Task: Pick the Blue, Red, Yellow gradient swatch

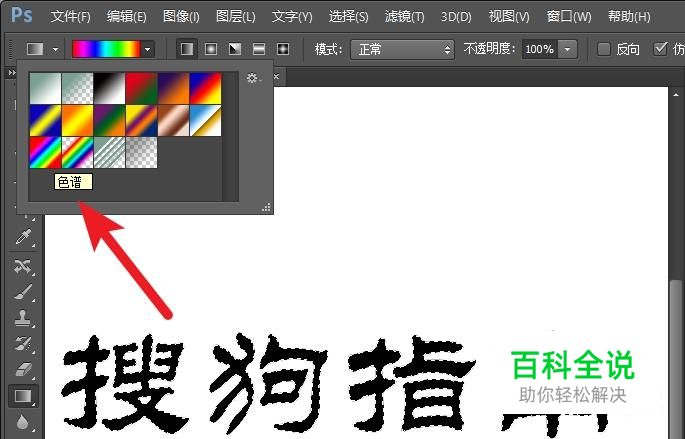Action: coord(205,89)
